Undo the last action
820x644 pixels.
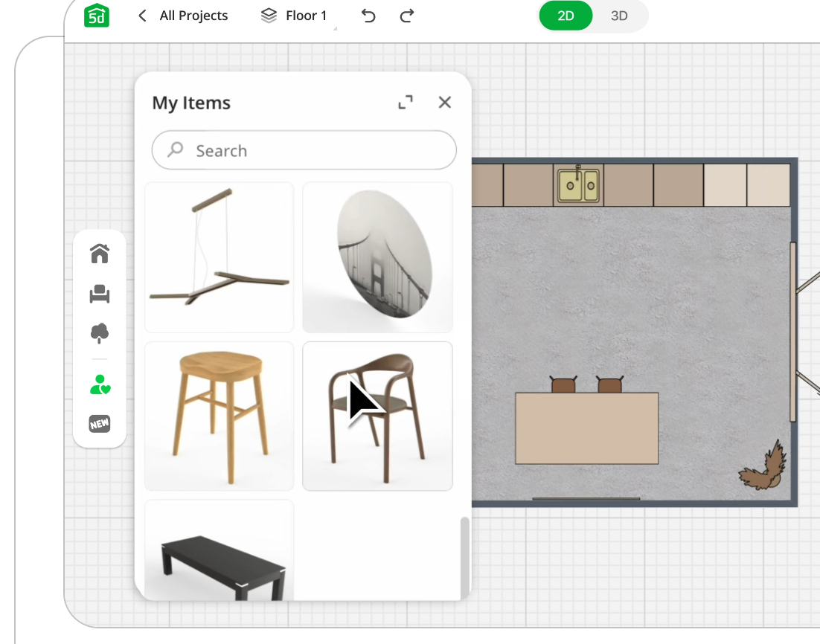[x=368, y=16]
